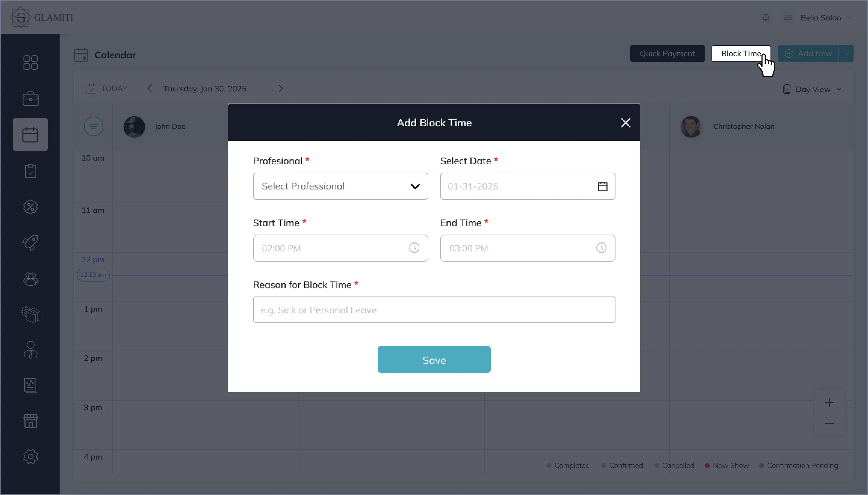Screen dimensions: 868x495
Task: Click the Confirmed status legend
Action: tap(622, 466)
